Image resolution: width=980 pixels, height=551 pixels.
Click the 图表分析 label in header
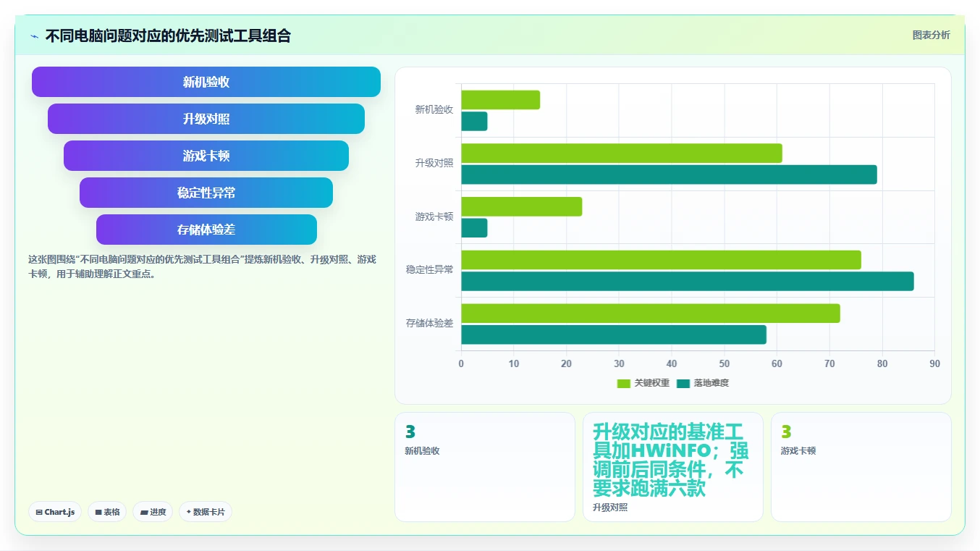point(931,35)
